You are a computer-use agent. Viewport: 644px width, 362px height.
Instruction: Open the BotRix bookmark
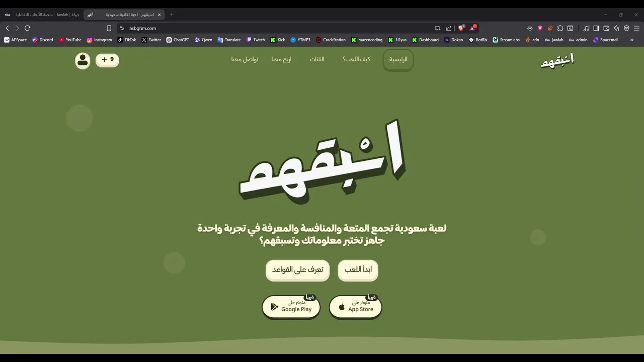pyautogui.click(x=478, y=40)
